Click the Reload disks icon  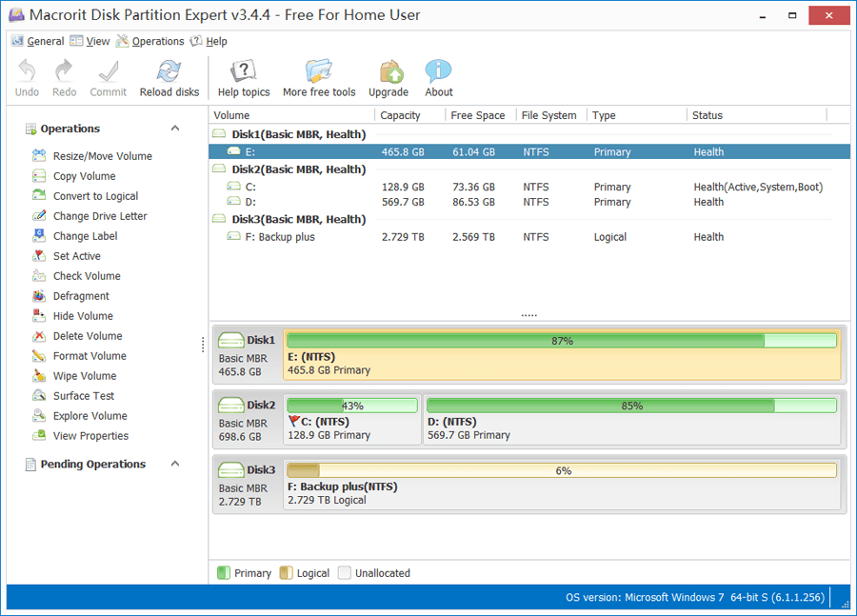(x=169, y=76)
